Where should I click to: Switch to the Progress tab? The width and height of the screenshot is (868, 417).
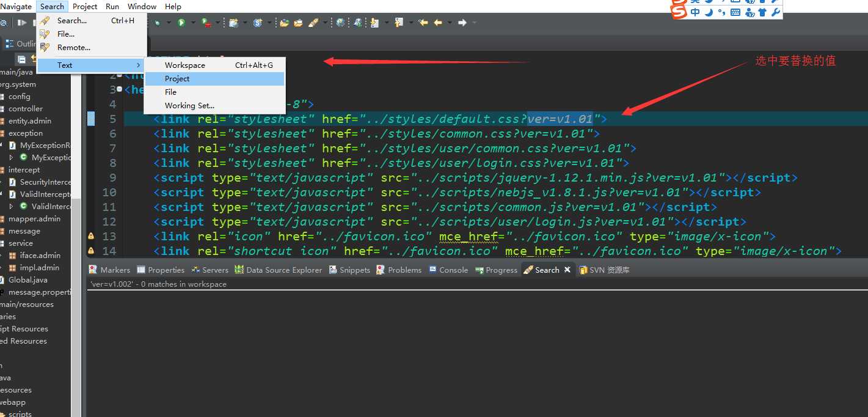click(496, 270)
